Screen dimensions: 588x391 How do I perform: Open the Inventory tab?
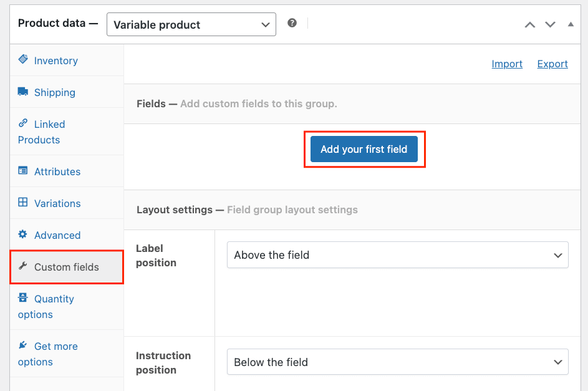tap(67, 60)
